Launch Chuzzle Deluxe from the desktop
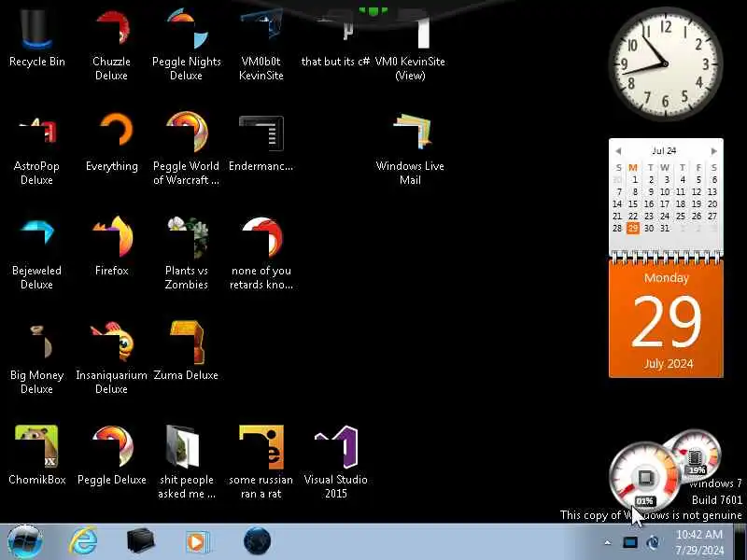This screenshot has height=560, width=747. click(111, 43)
